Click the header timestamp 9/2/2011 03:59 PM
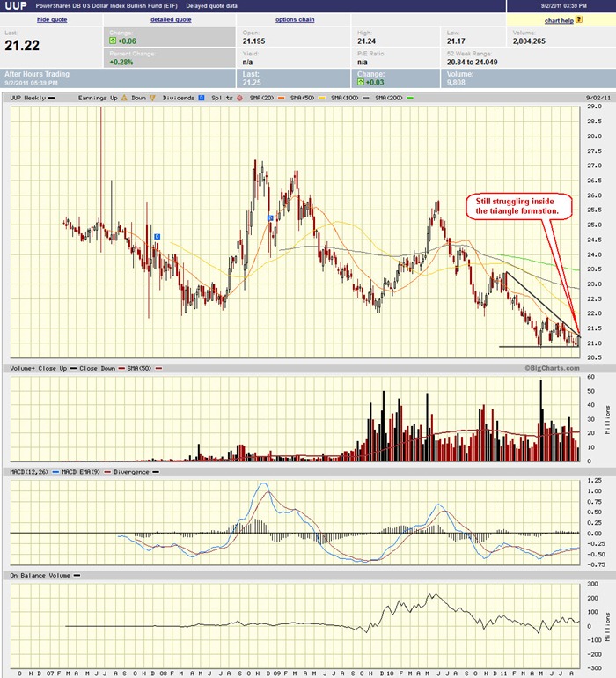616x678 pixels. click(564, 5)
